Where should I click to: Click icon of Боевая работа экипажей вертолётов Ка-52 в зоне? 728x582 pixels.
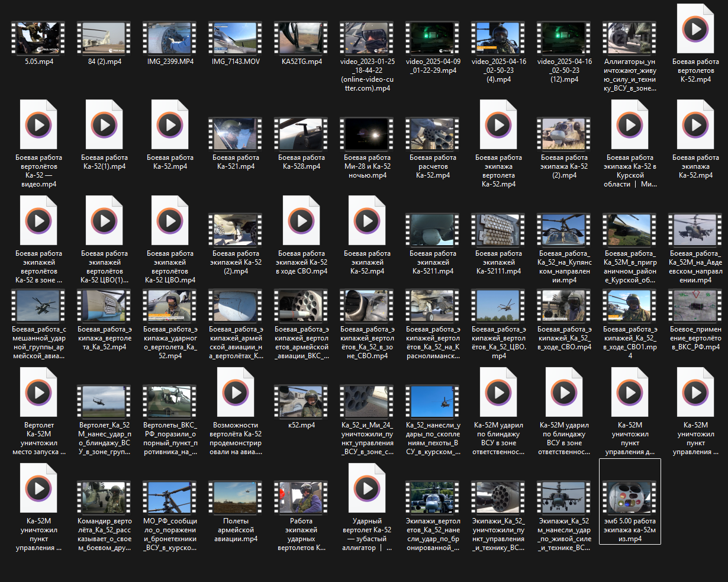point(38,221)
